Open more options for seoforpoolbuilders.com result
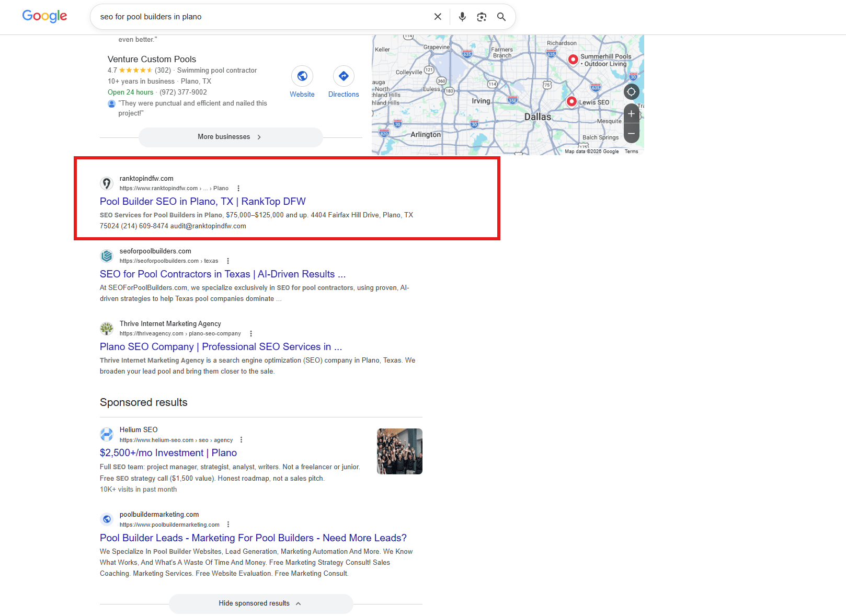The width and height of the screenshot is (846, 616). coord(228,261)
